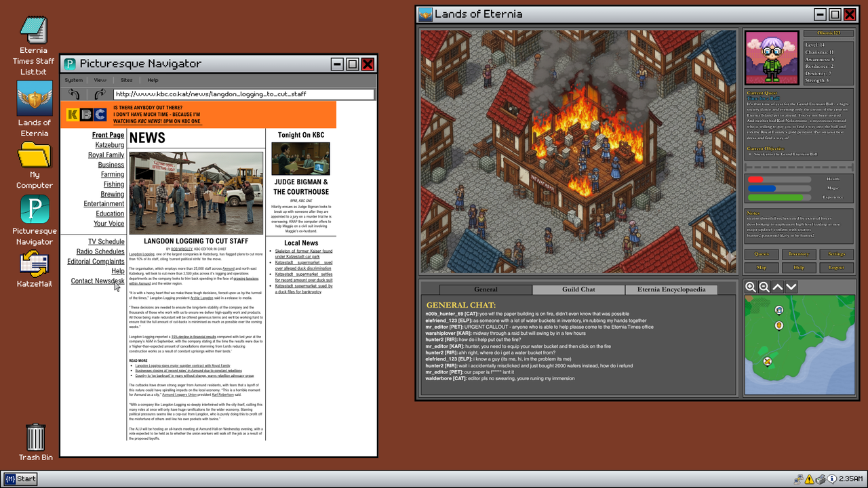Click the Osonic123 username label
This screenshot has width=868, height=488.
[828, 33]
